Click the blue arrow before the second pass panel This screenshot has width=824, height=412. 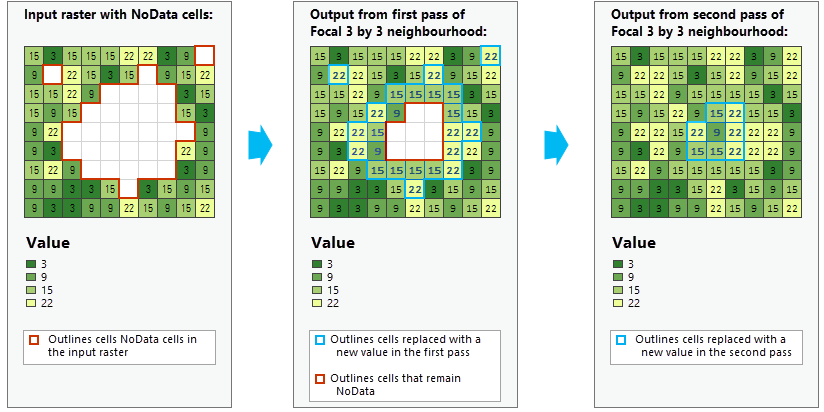coord(557,146)
